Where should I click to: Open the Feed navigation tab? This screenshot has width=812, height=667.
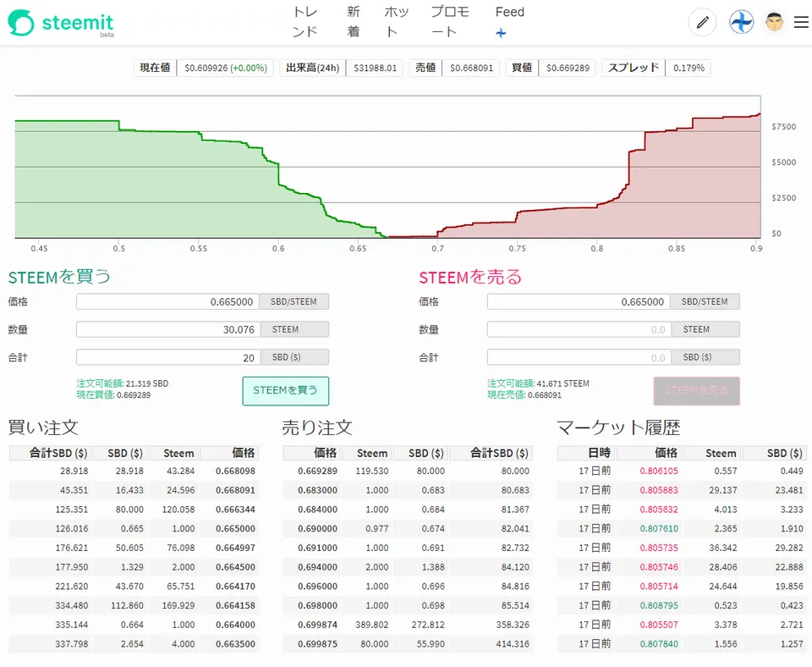[509, 12]
